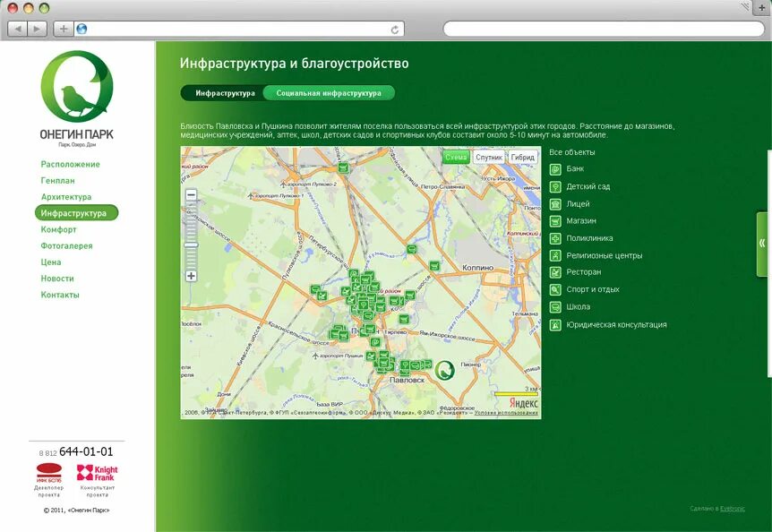Click the phone number 644-01-01
This screenshot has height=532, width=772.
coord(86,451)
